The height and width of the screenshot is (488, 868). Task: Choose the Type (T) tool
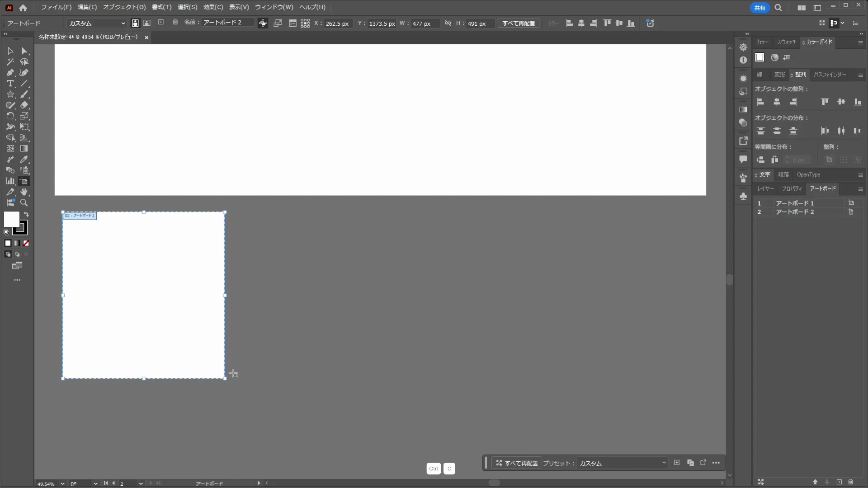(x=10, y=84)
